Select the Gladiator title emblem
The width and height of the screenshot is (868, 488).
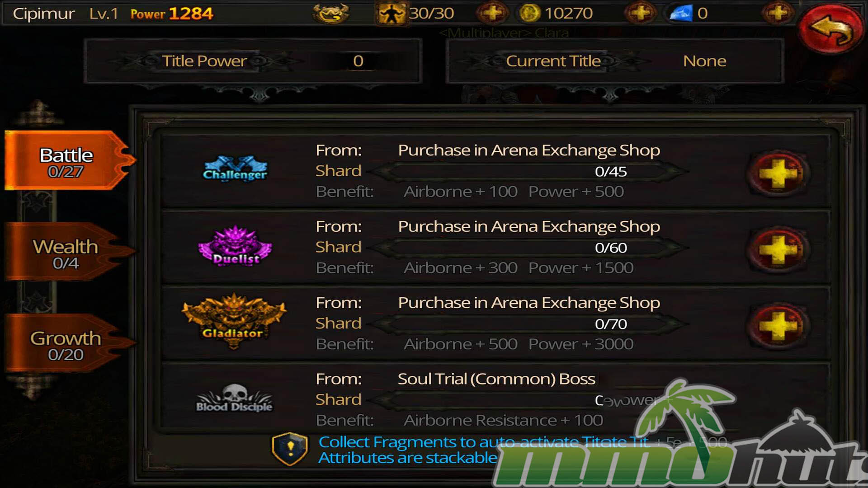(234, 321)
